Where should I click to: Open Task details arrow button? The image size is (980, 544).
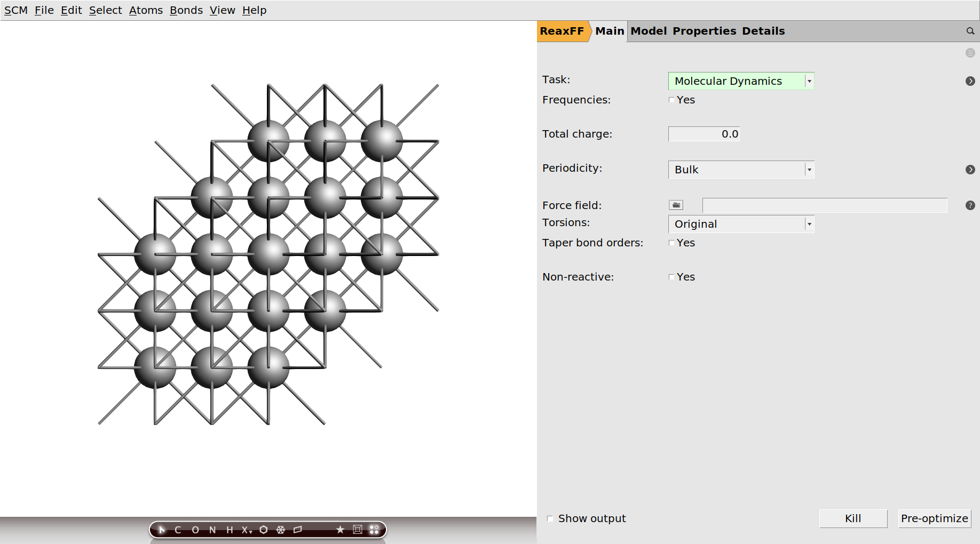coord(970,81)
